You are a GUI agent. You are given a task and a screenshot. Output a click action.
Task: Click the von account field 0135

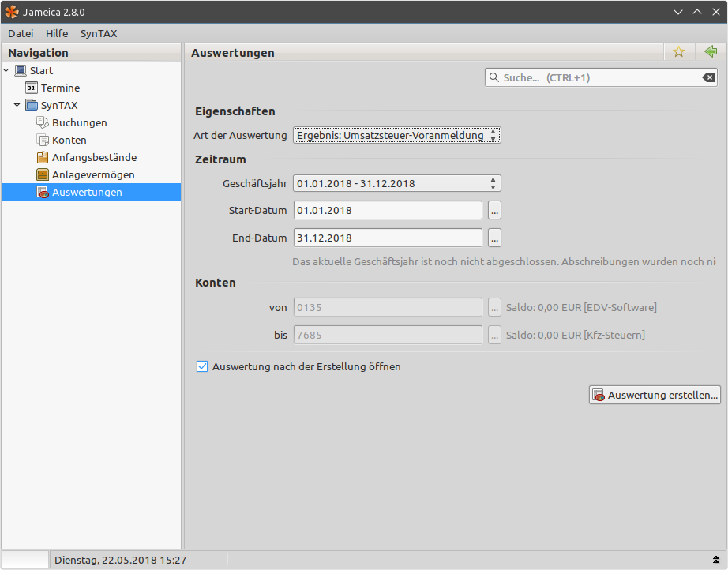point(388,307)
